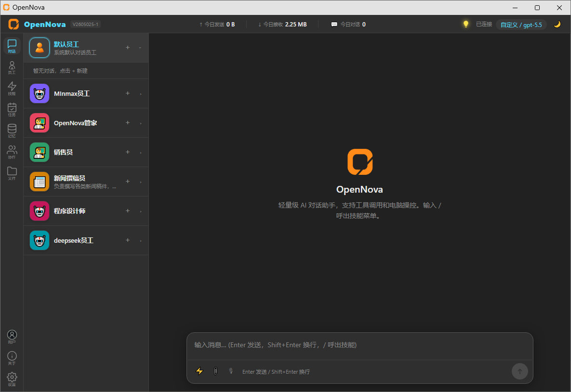The height and width of the screenshot is (392, 571).
Task: Start new chat with 默认员工 plus
Action: click(128, 47)
